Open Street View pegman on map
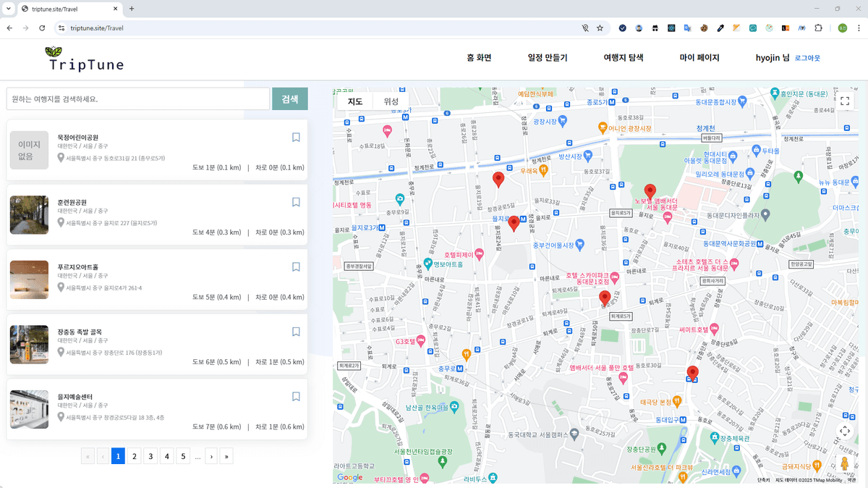868x488 pixels. [844, 464]
